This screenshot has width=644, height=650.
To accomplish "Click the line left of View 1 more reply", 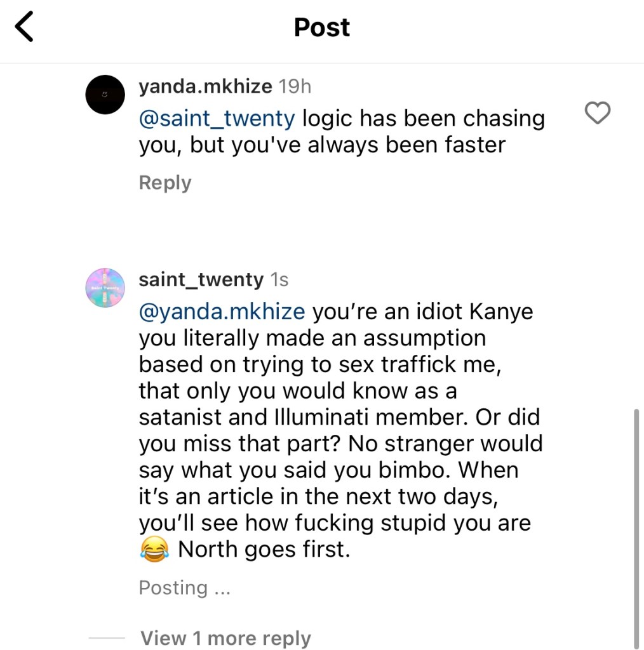I will [107, 637].
